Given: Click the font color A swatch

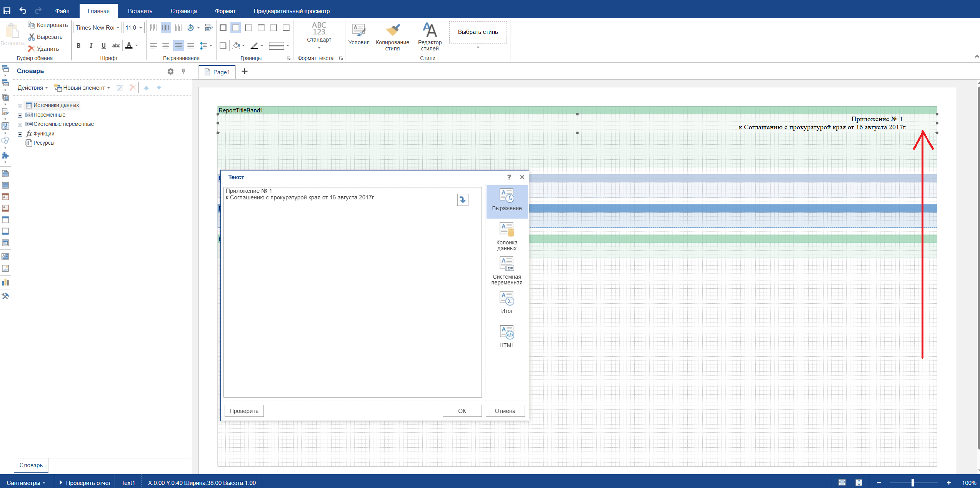Looking at the screenshot, I should click(129, 45).
